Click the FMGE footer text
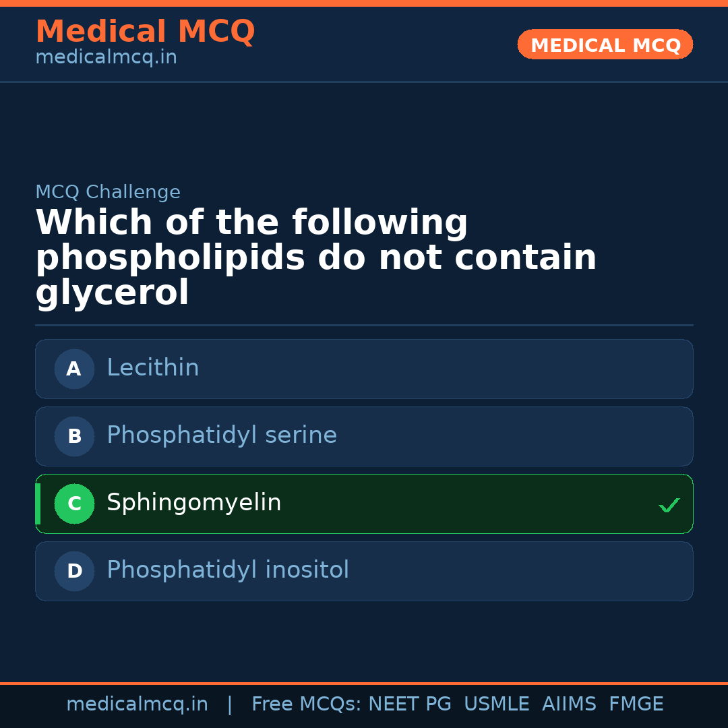The height and width of the screenshot is (728, 728). tap(636, 704)
